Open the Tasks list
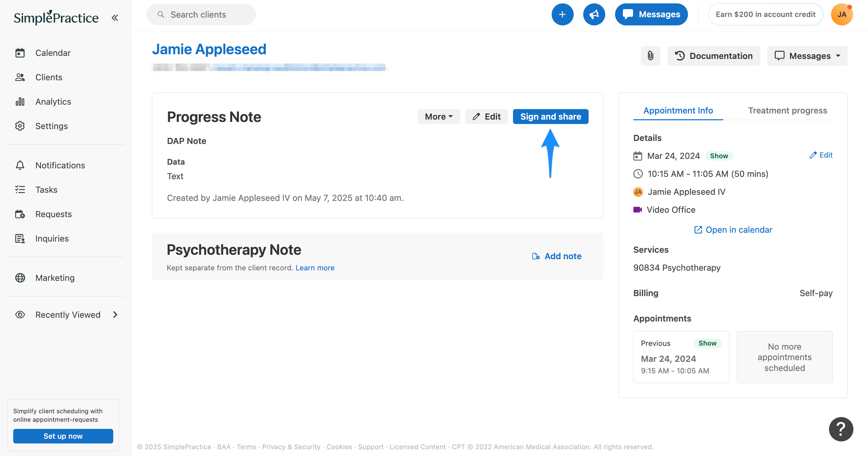The width and height of the screenshot is (868, 456). pos(46,190)
